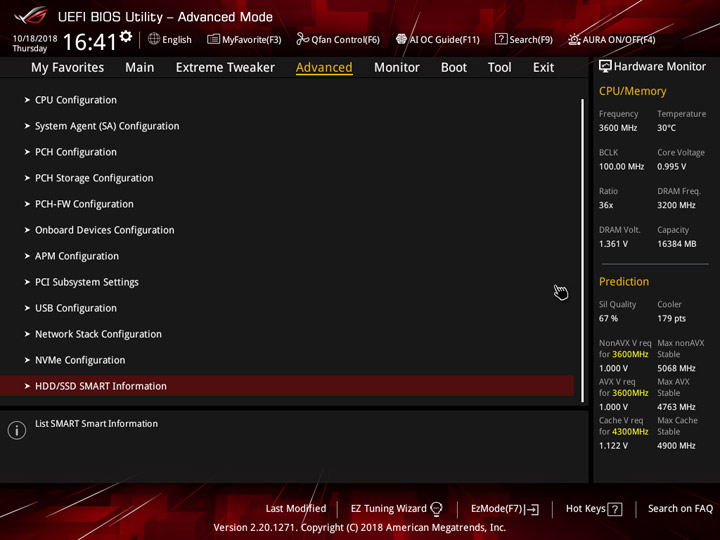Click the Hot Keys question mark icon

[615, 509]
